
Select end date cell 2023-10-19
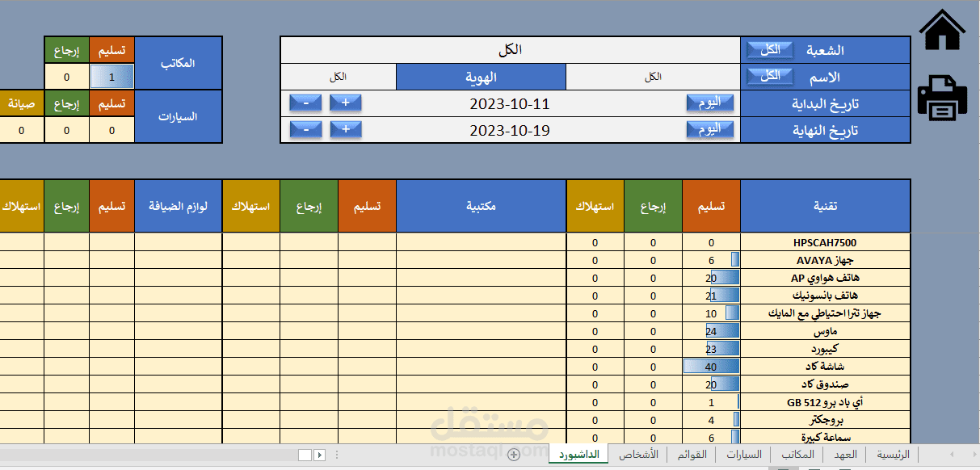(x=510, y=130)
